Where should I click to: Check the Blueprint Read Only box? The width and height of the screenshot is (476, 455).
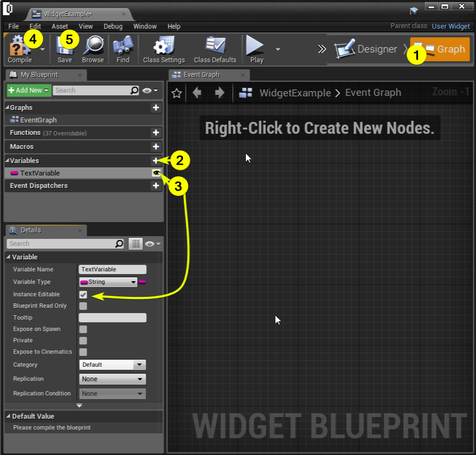83,306
